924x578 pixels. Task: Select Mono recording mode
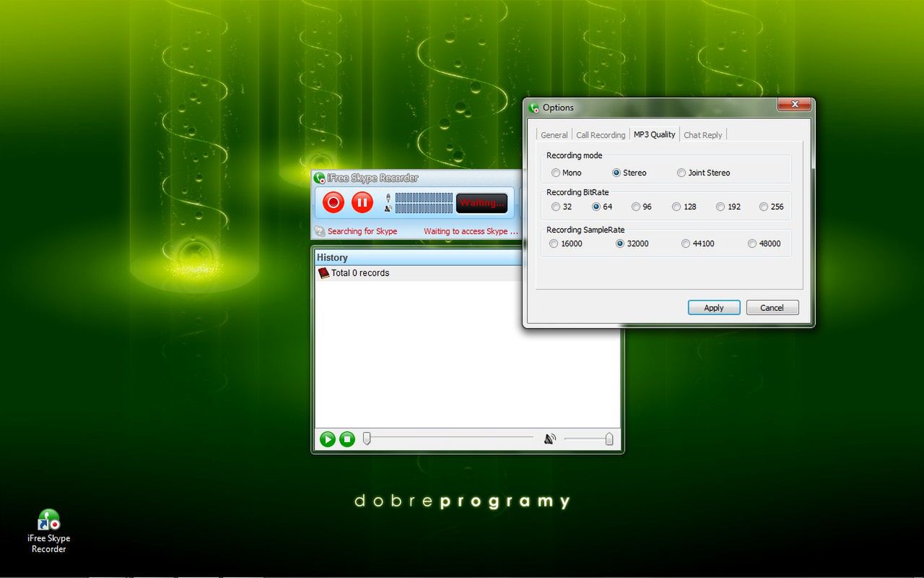click(566, 173)
